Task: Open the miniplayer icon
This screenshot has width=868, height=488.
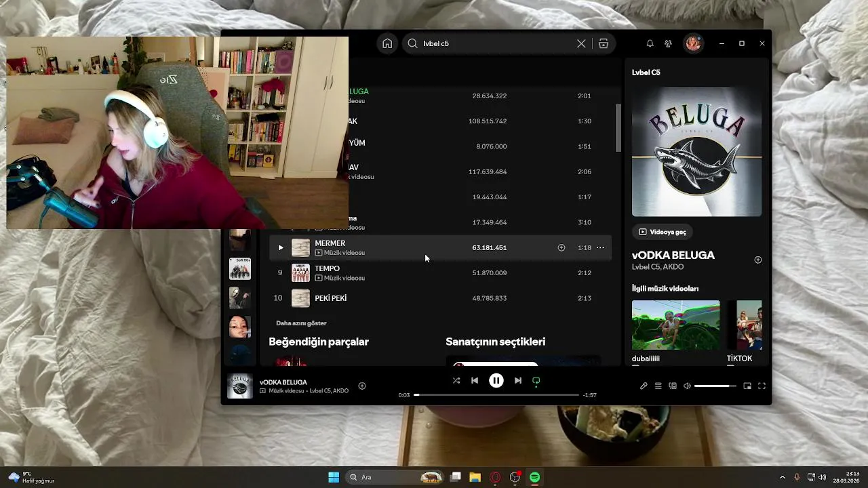Action: coord(747,386)
